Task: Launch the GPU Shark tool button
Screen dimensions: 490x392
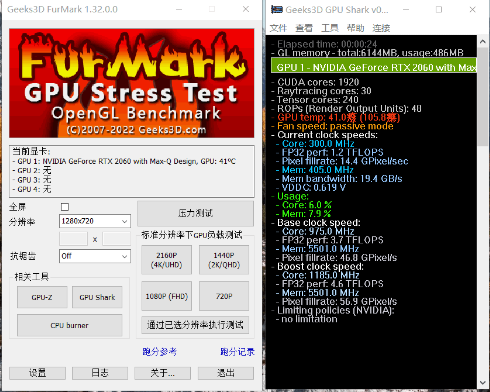Action: [97, 297]
